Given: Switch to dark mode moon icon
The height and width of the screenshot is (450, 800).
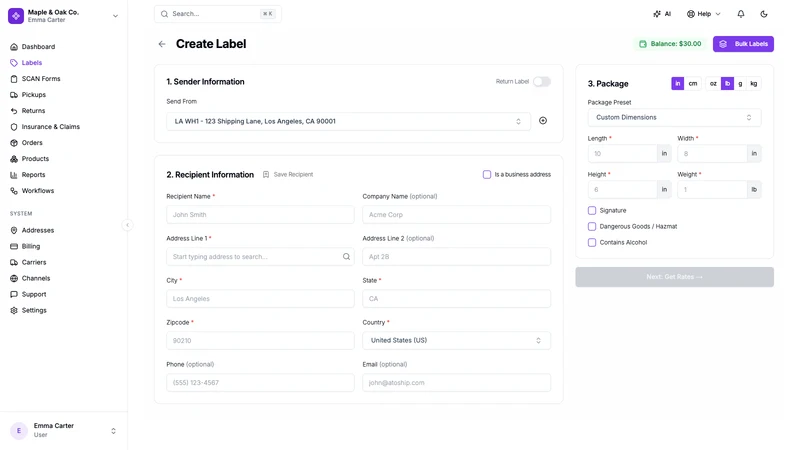Looking at the screenshot, I should coord(764,14).
